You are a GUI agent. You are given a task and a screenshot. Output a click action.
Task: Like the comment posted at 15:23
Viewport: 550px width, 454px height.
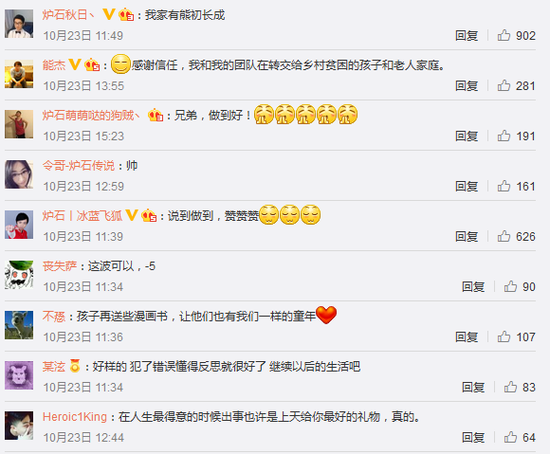[504, 135]
